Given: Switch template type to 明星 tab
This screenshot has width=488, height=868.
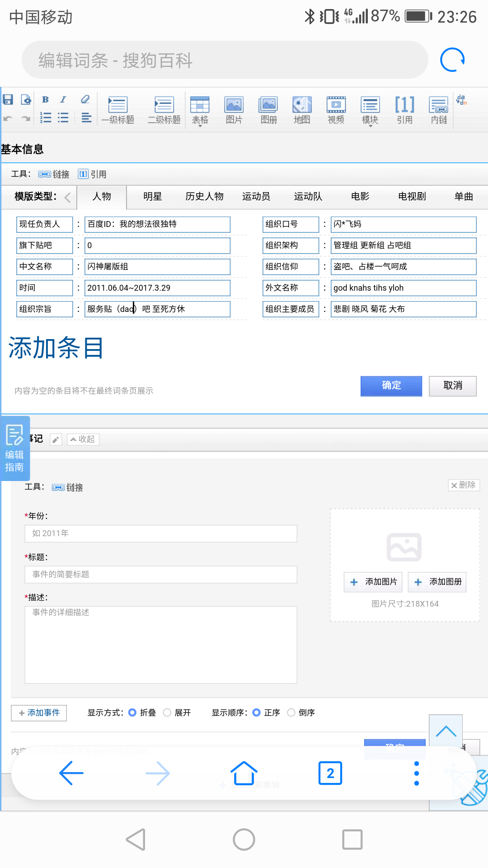Looking at the screenshot, I should click(x=152, y=196).
